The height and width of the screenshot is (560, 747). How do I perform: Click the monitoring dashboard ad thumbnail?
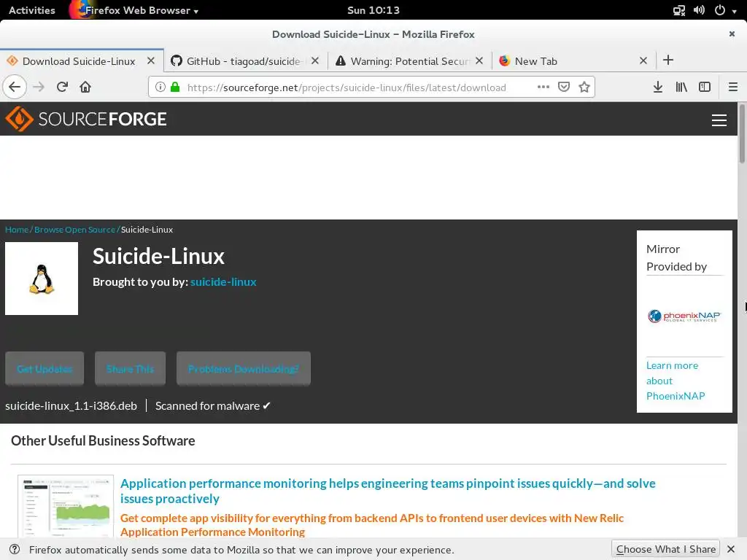click(x=66, y=506)
